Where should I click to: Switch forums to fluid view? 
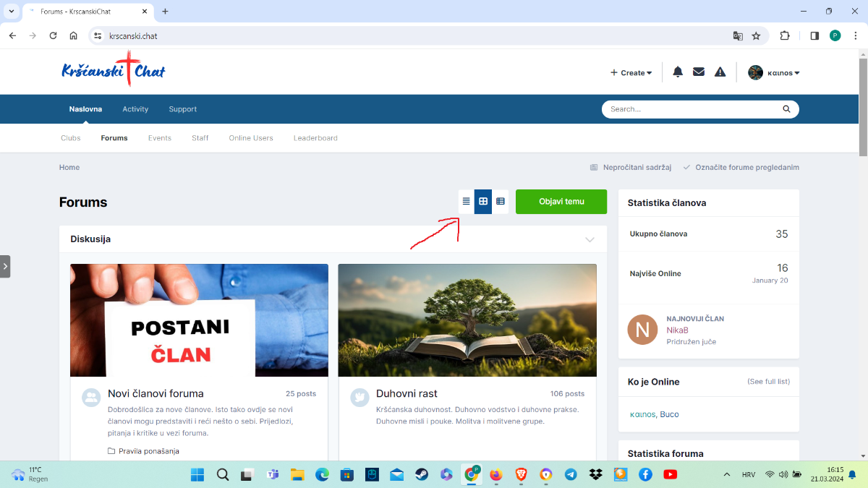tap(501, 202)
